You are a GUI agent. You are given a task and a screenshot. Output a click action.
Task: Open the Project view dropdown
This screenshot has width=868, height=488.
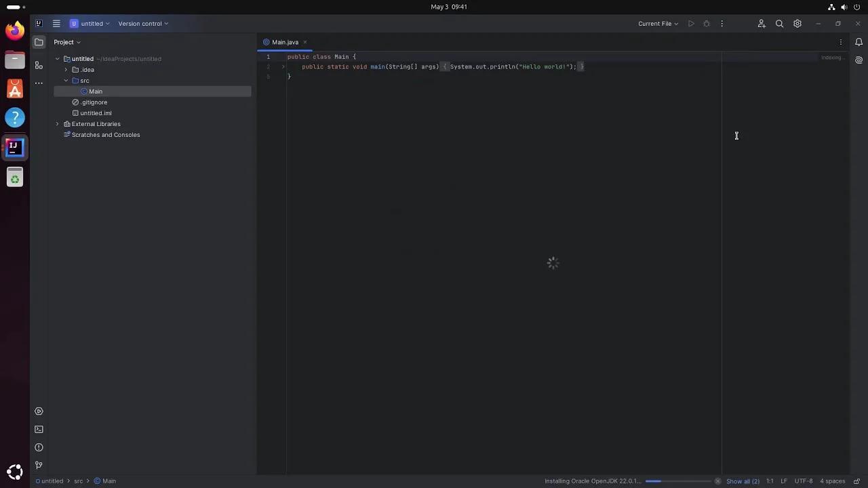pyautogui.click(x=66, y=42)
